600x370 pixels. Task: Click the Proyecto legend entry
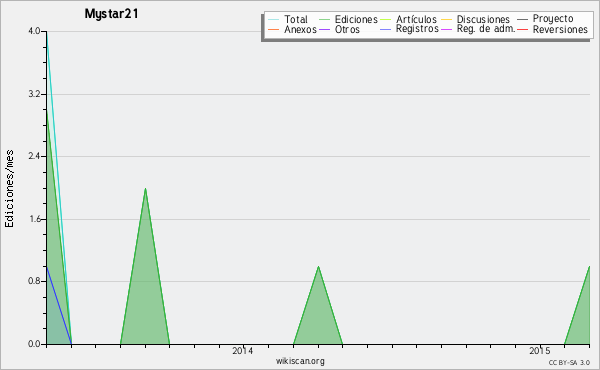[545, 18]
